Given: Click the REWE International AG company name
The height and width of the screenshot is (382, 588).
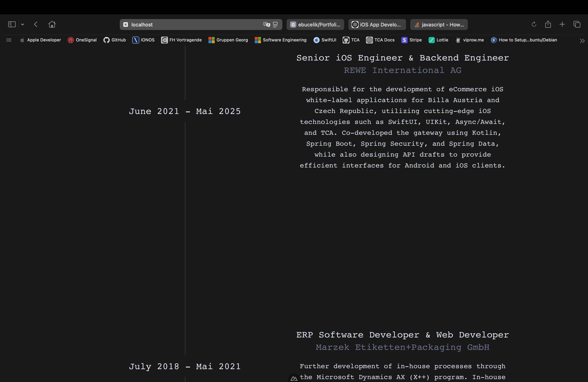Looking at the screenshot, I should pyautogui.click(x=403, y=70).
